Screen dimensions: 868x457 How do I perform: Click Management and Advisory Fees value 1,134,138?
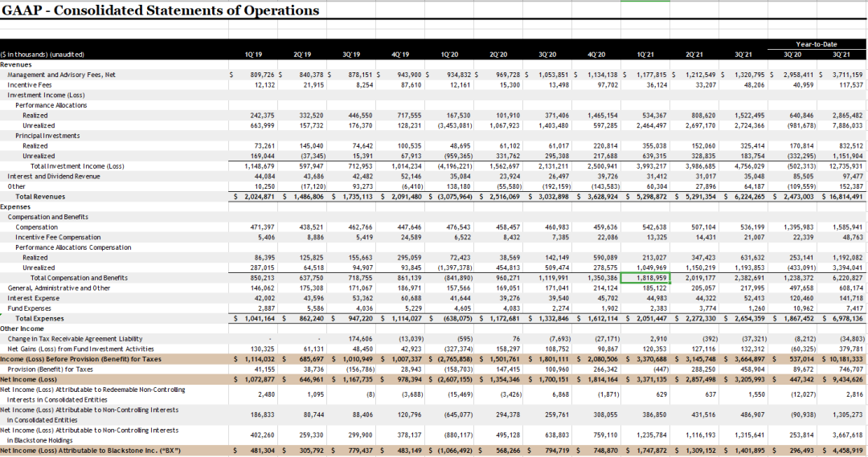point(603,75)
